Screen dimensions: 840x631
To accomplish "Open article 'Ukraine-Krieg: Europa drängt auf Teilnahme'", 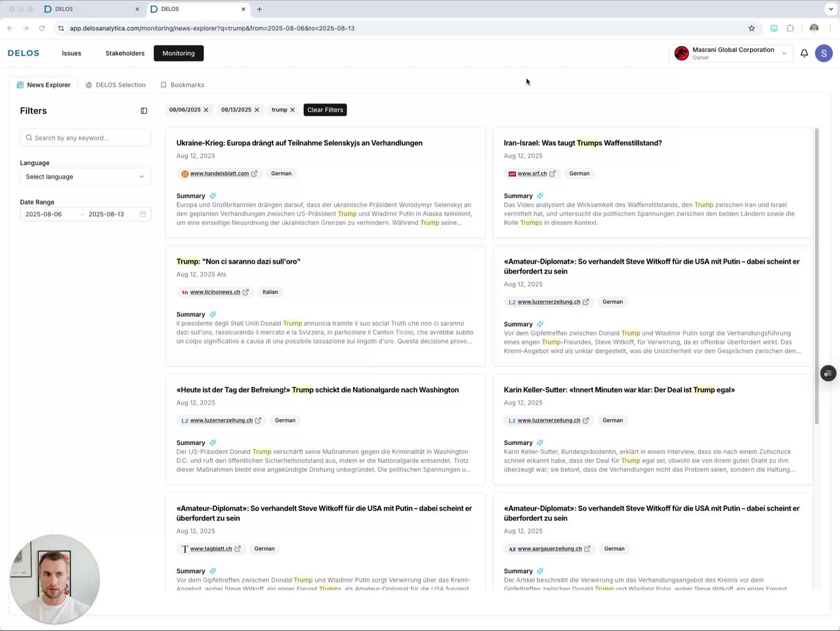I will pyautogui.click(x=299, y=143).
